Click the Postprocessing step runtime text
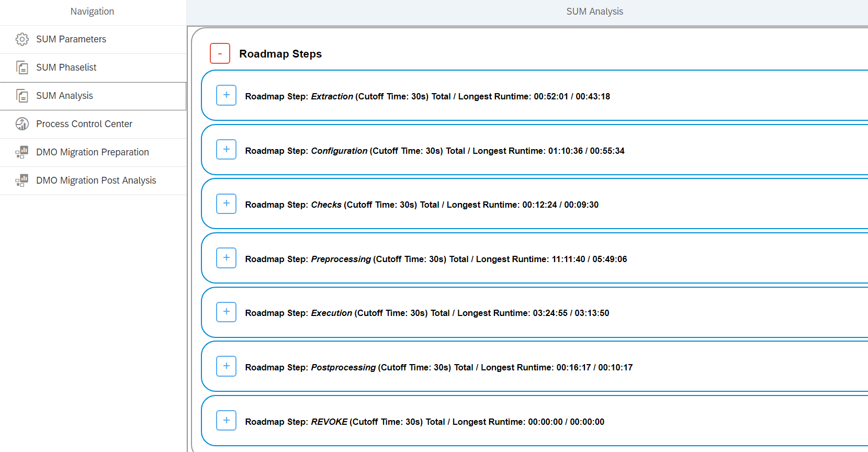The image size is (868, 452). [x=439, y=367]
